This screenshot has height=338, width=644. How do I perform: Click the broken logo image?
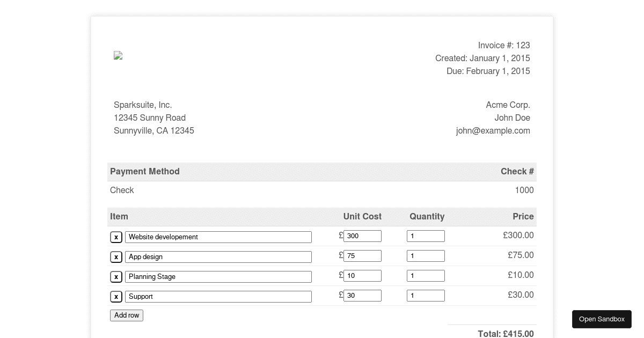(118, 55)
